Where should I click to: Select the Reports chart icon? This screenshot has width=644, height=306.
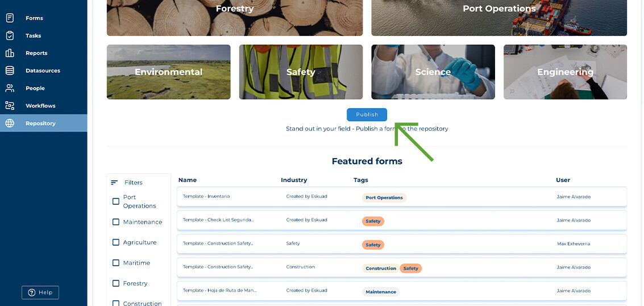click(10, 53)
